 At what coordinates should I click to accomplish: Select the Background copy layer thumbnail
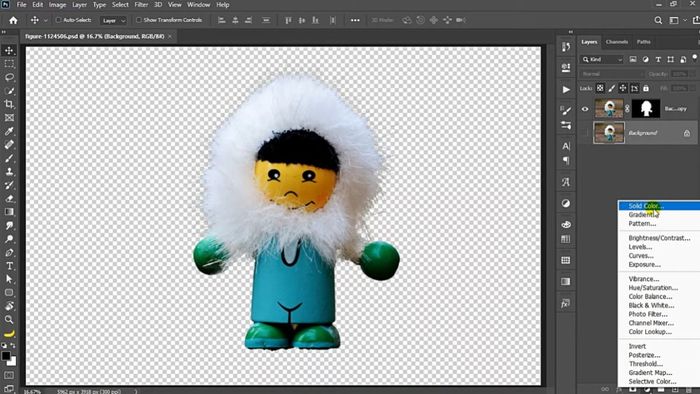(x=609, y=109)
